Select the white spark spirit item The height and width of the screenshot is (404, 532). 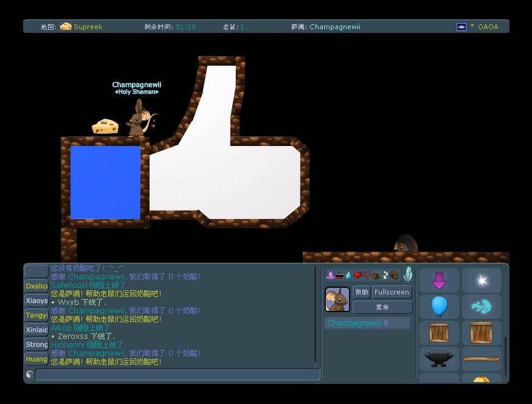coord(482,280)
